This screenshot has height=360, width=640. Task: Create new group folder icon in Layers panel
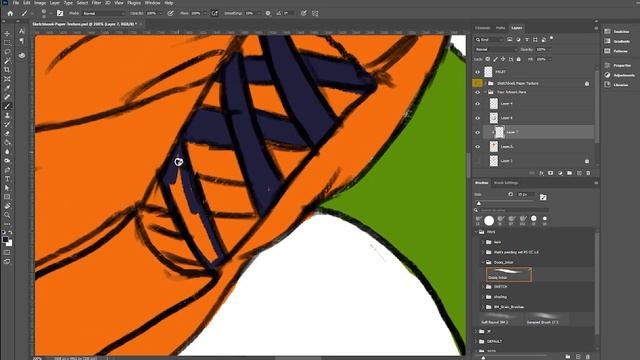pos(570,173)
